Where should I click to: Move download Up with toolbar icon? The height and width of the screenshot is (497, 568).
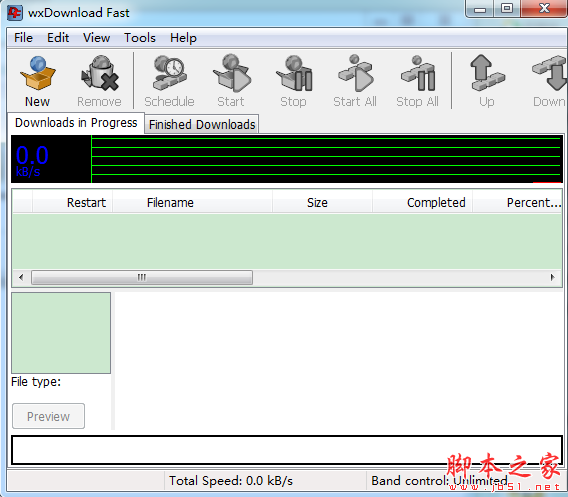[487, 74]
